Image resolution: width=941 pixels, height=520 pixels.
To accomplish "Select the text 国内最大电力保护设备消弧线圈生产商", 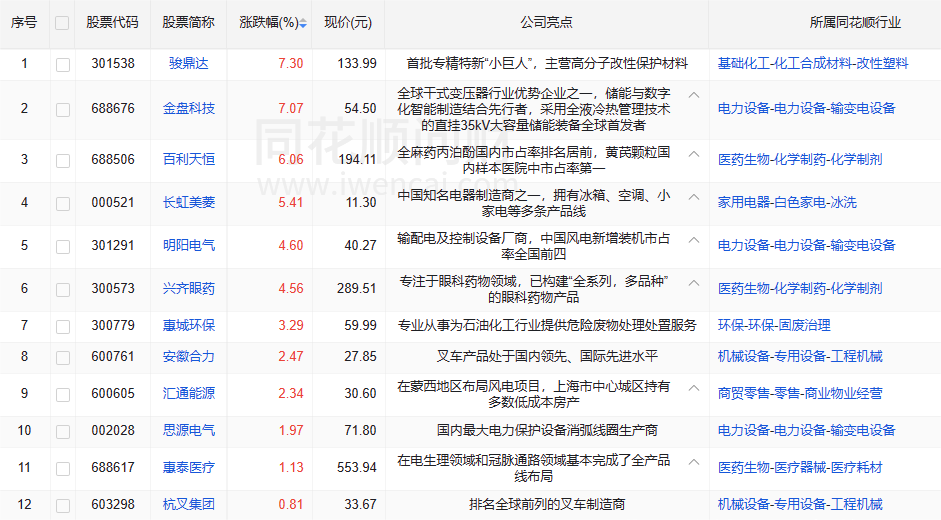I will coord(547,431).
